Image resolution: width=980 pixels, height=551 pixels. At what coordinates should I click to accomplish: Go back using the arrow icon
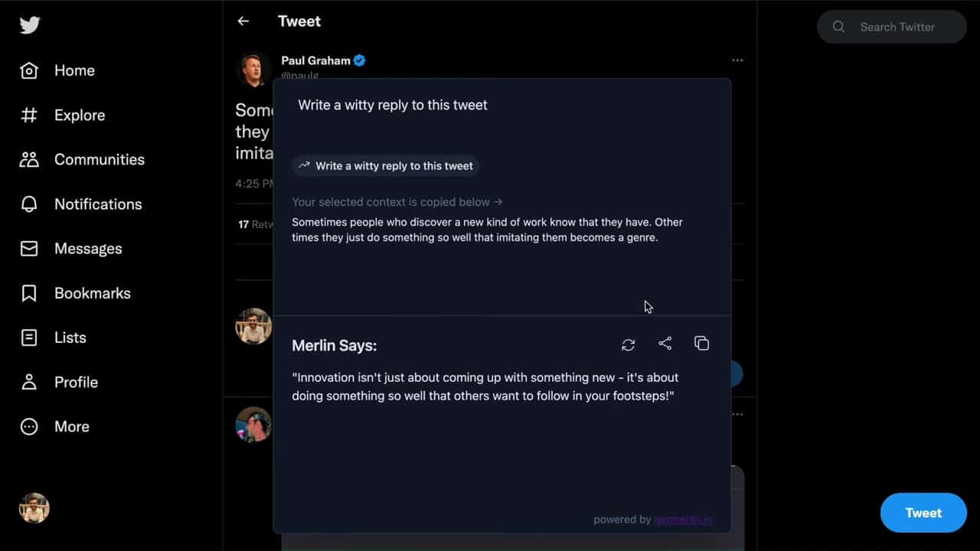click(243, 21)
